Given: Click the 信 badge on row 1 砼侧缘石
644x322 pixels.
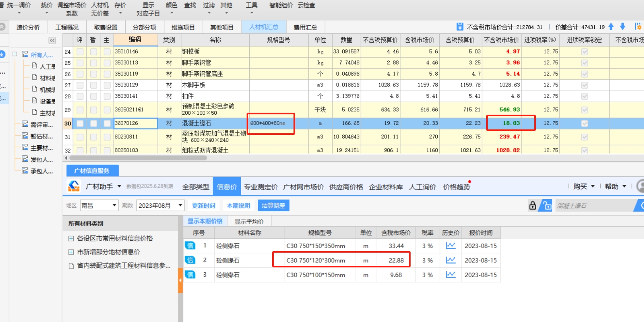Looking at the screenshot, I should pos(190,246).
